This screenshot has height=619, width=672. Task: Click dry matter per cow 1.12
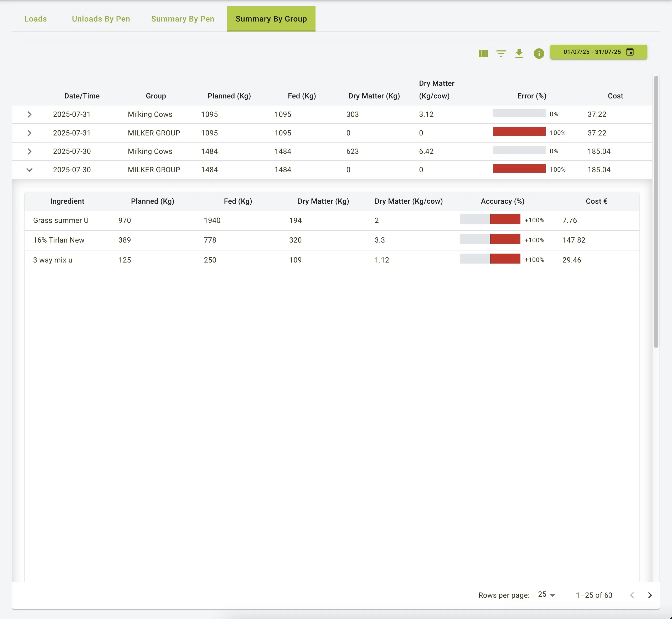[x=382, y=260]
